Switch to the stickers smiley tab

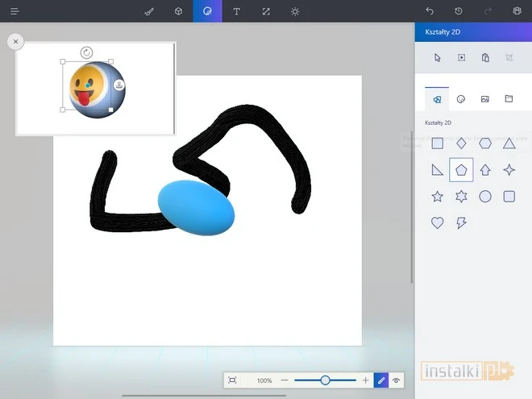461,99
